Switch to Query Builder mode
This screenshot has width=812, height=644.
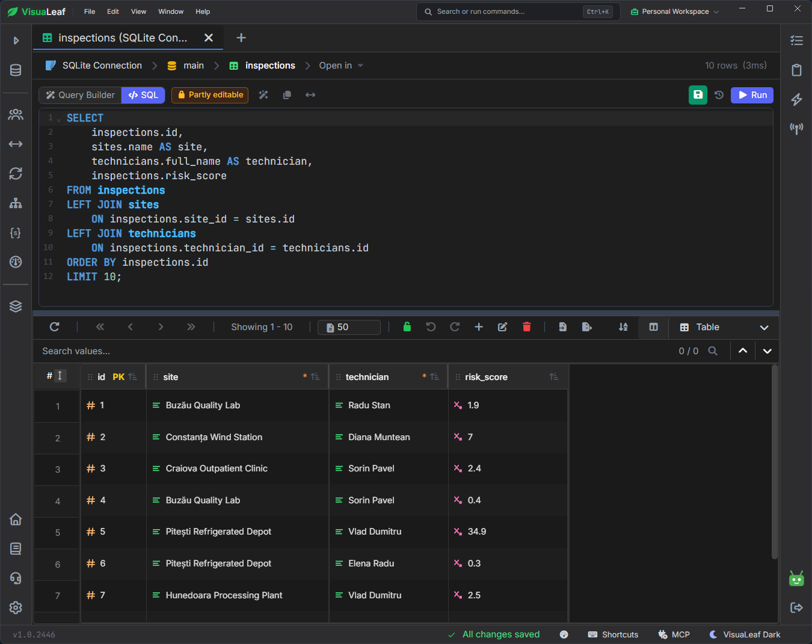(81, 95)
